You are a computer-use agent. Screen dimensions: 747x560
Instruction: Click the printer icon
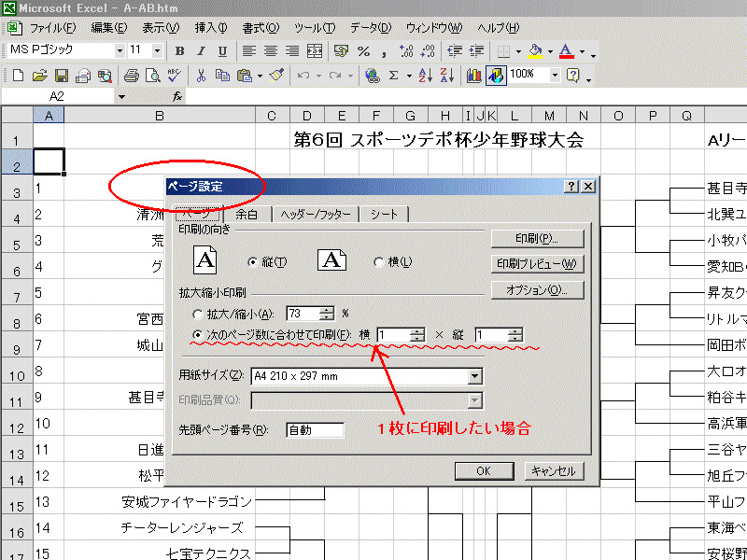(132, 76)
